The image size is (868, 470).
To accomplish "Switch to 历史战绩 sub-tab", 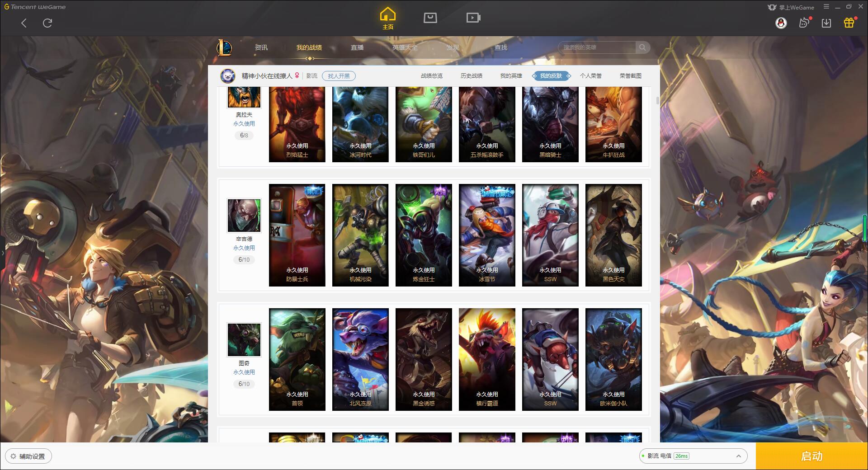I will tap(472, 76).
